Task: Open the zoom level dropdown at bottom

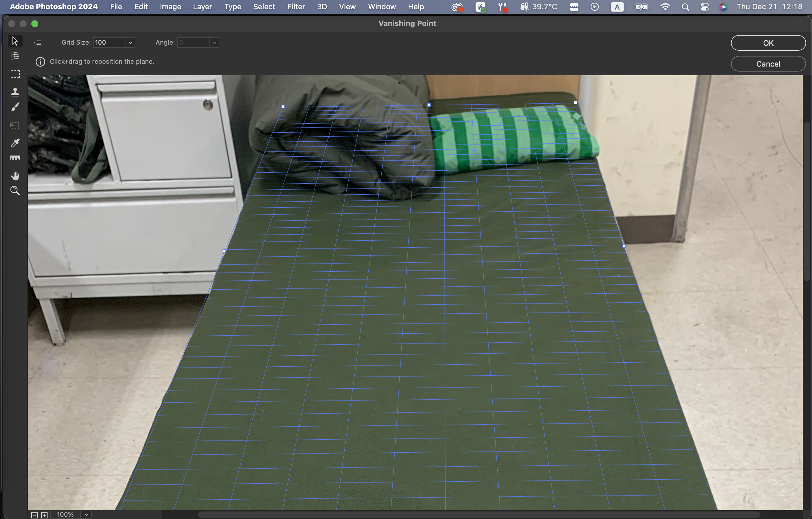Action: 86,515
